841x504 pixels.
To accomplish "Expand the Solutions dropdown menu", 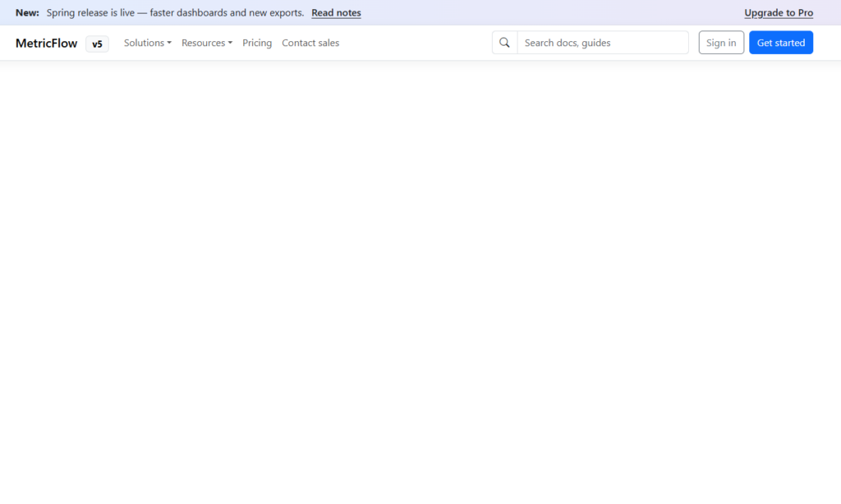I will 147,43.
